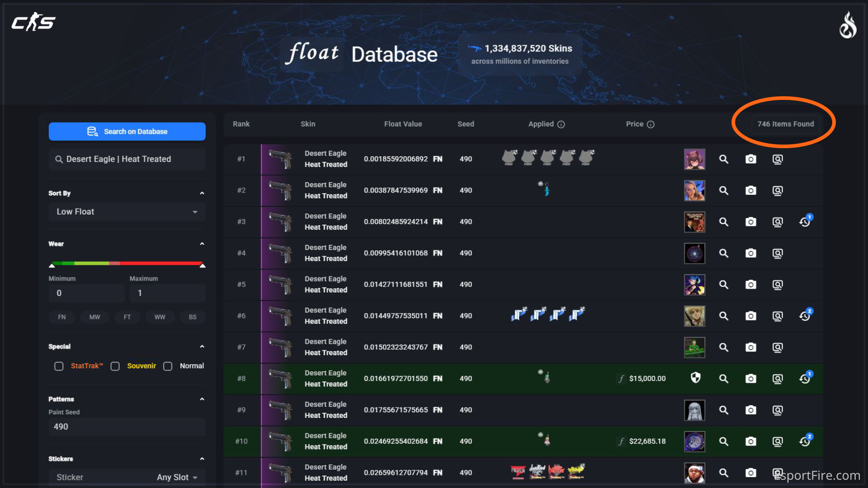Viewport: 868px width, 488px height.
Task: Click inspect-in-game icon for rank #4
Action: [x=778, y=253]
